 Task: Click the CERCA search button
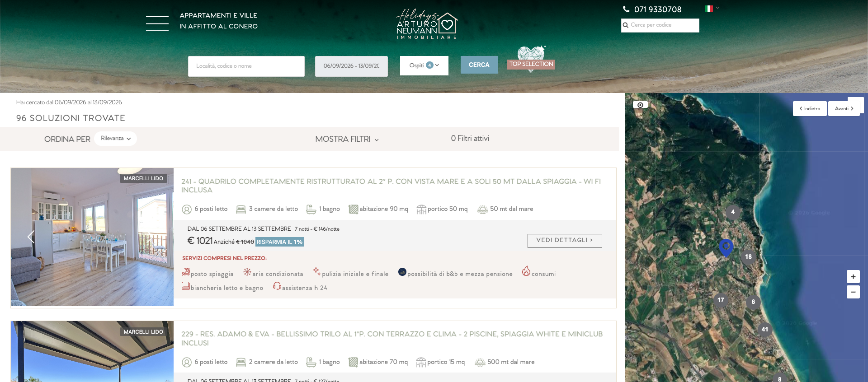point(479,65)
